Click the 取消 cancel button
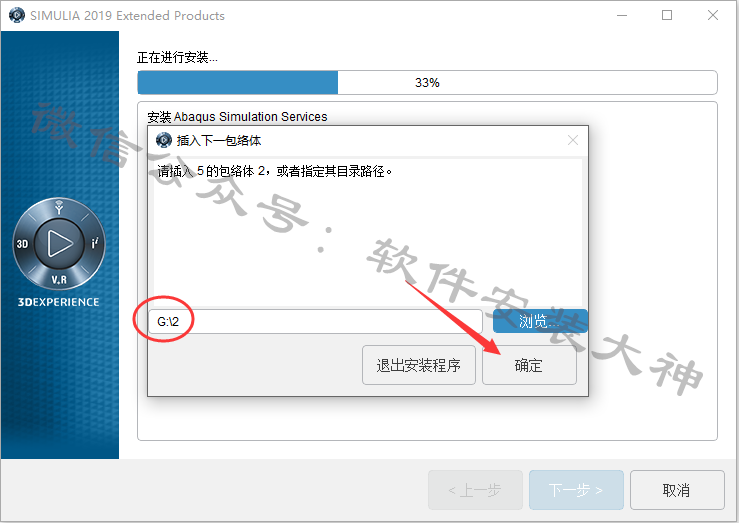This screenshot has width=739, height=523. [x=677, y=490]
